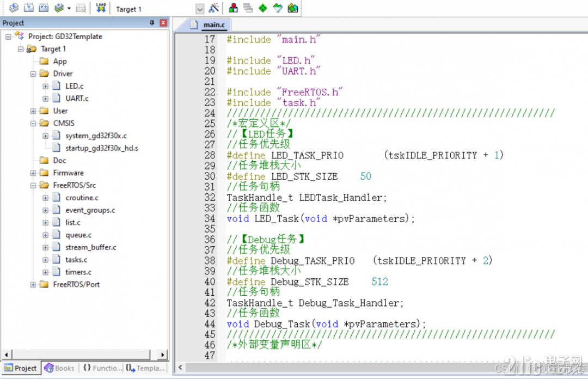Viewport: 588px width, 379px height.
Task: Open Options for Target (magic wand) icon
Action: point(214,8)
